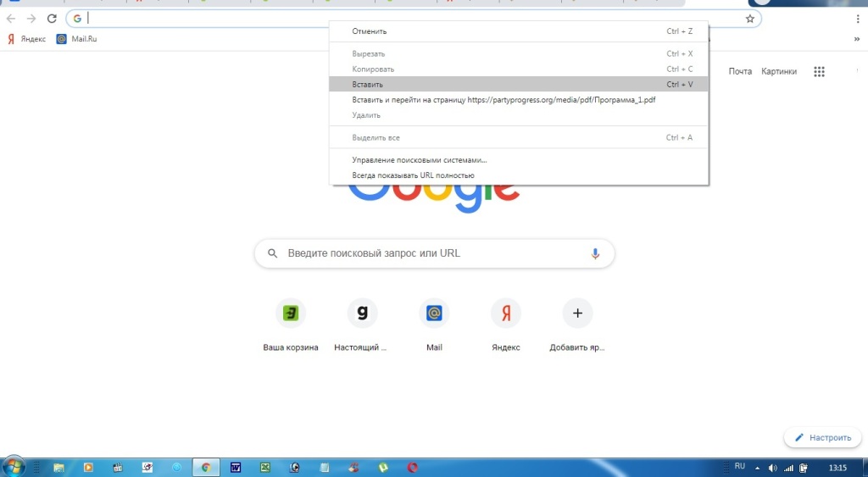Open the Word icon in taskbar
Viewport: 868px width, 477px height.
coord(236,467)
